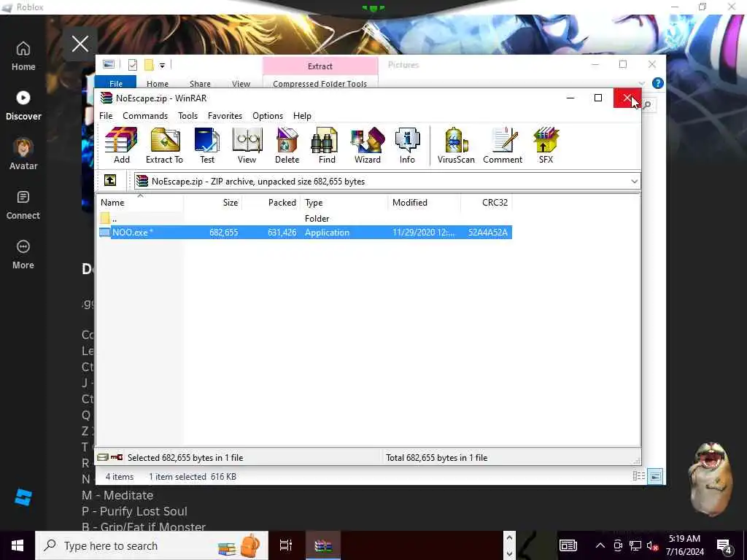
Task: Open the WinRAR File menu
Action: (106, 116)
